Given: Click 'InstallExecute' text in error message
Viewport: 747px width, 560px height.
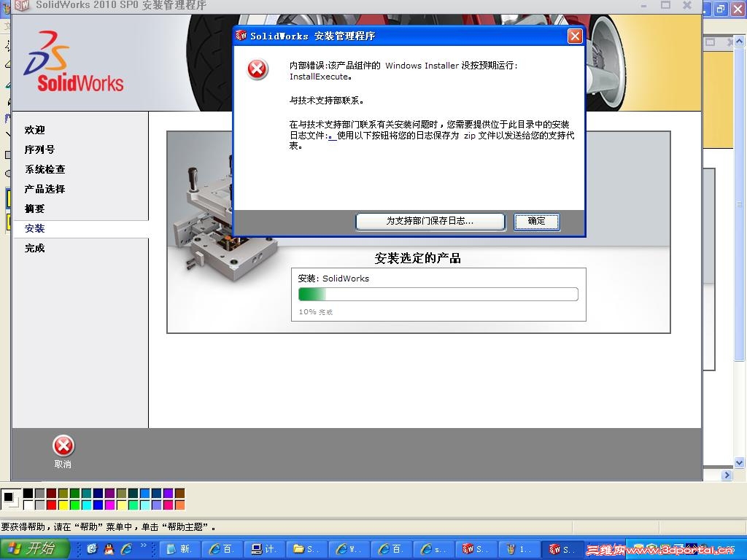Looking at the screenshot, I should 319,77.
